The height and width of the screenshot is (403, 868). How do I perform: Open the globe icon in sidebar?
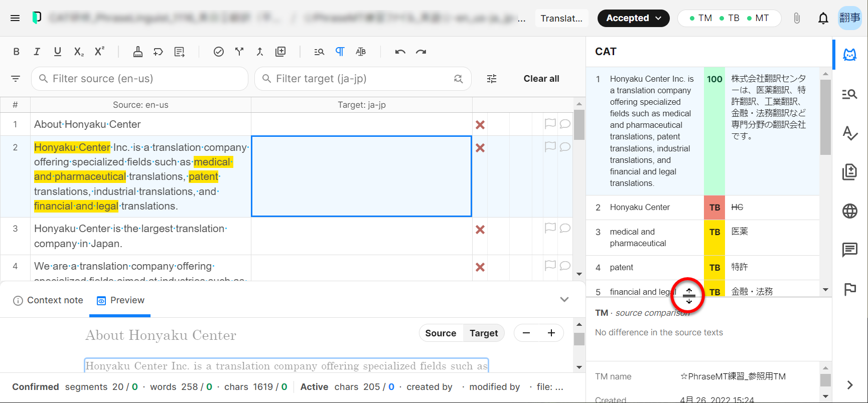(849, 211)
